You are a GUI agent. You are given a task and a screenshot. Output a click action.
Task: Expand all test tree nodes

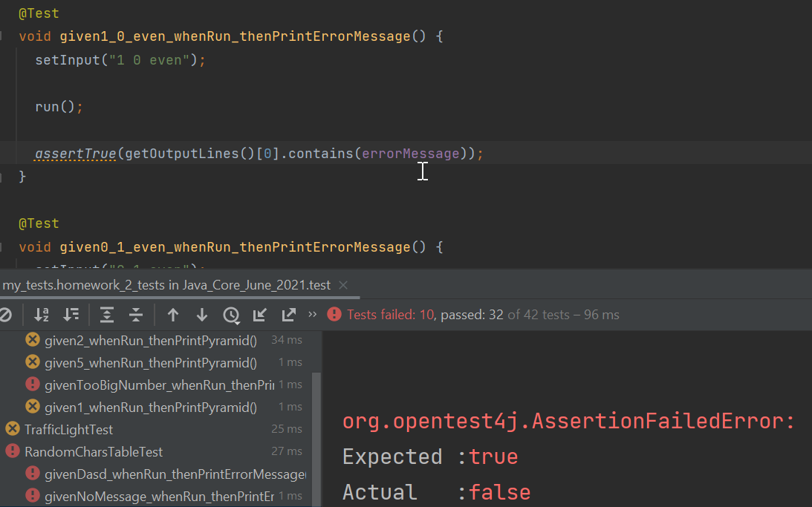click(107, 315)
